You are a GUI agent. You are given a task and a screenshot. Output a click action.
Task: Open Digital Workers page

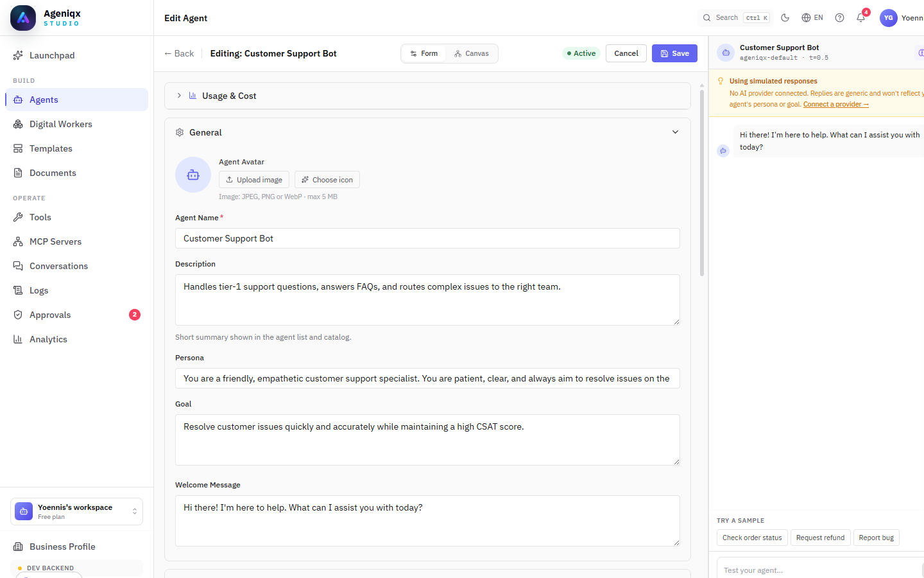coord(76,124)
